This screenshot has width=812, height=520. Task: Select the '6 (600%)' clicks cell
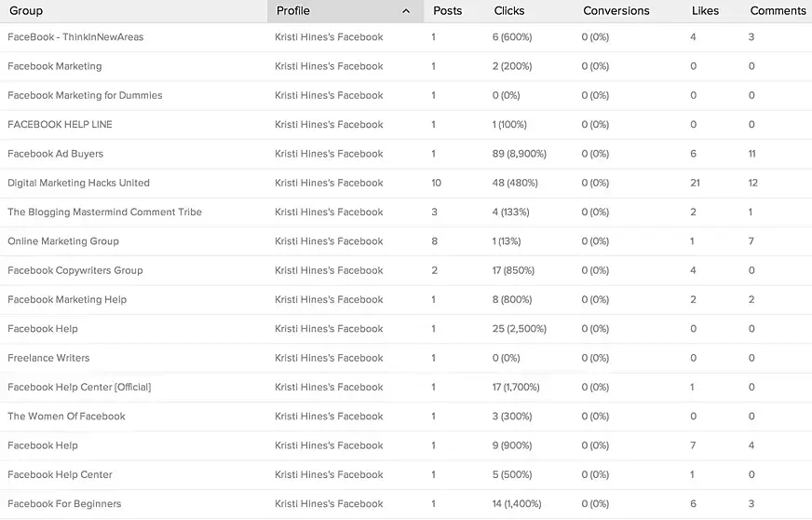[x=512, y=37]
